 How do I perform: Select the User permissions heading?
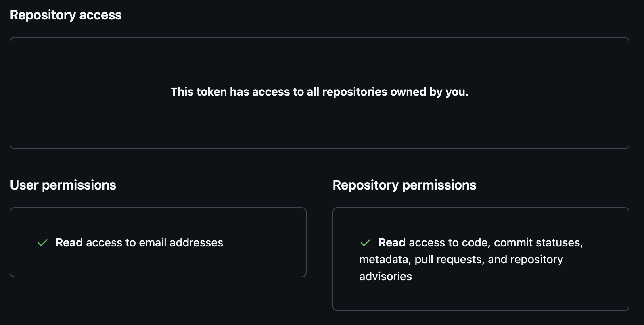[x=63, y=185]
